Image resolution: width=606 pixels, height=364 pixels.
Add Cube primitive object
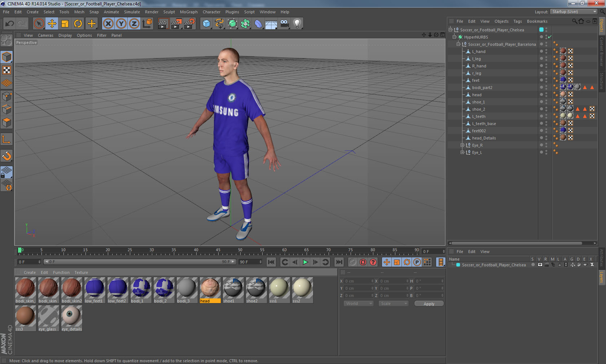206,24
